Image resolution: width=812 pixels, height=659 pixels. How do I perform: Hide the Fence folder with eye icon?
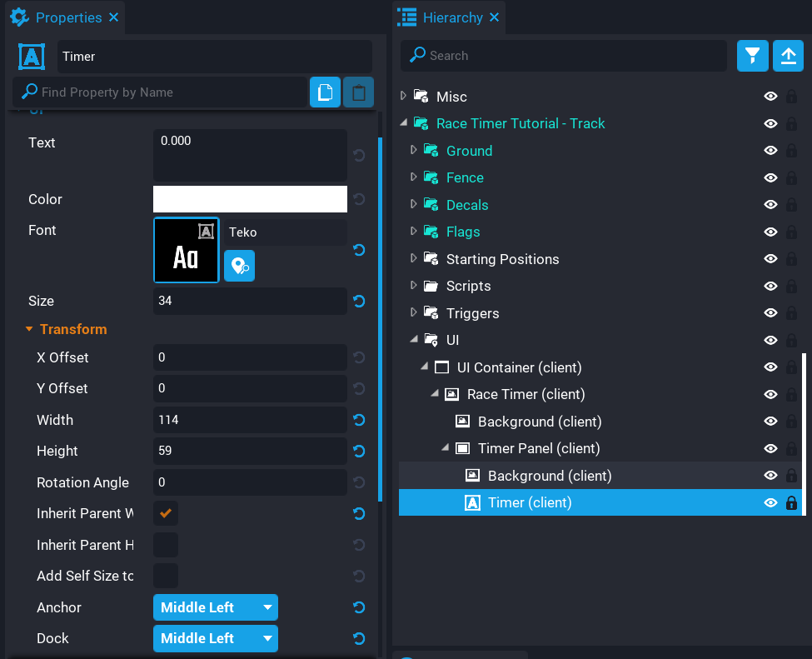click(x=770, y=177)
